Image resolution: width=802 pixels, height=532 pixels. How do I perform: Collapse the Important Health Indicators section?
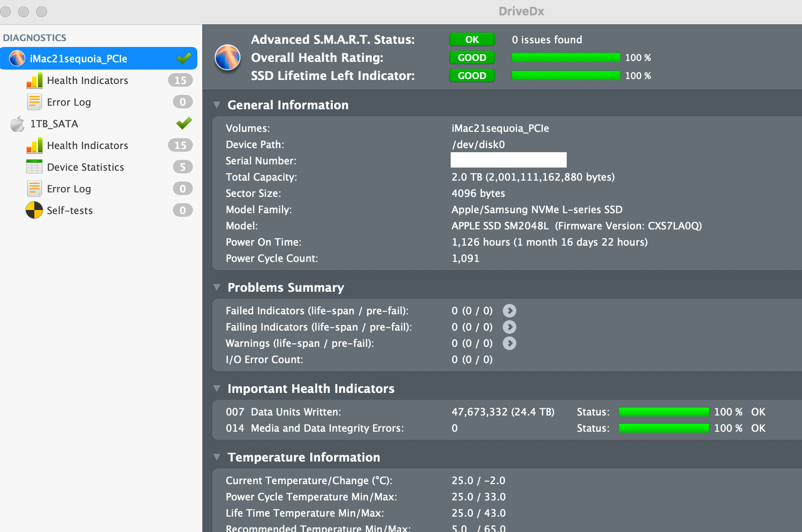click(x=217, y=389)
